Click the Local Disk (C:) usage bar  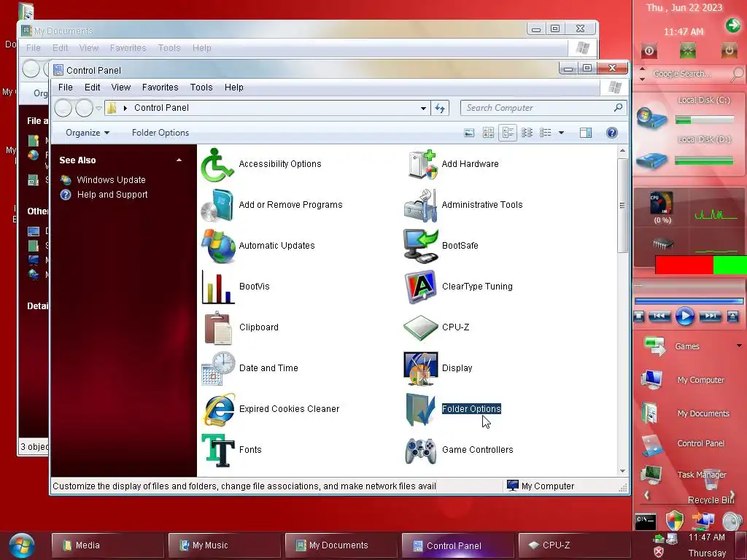click(x=704, y=120)
